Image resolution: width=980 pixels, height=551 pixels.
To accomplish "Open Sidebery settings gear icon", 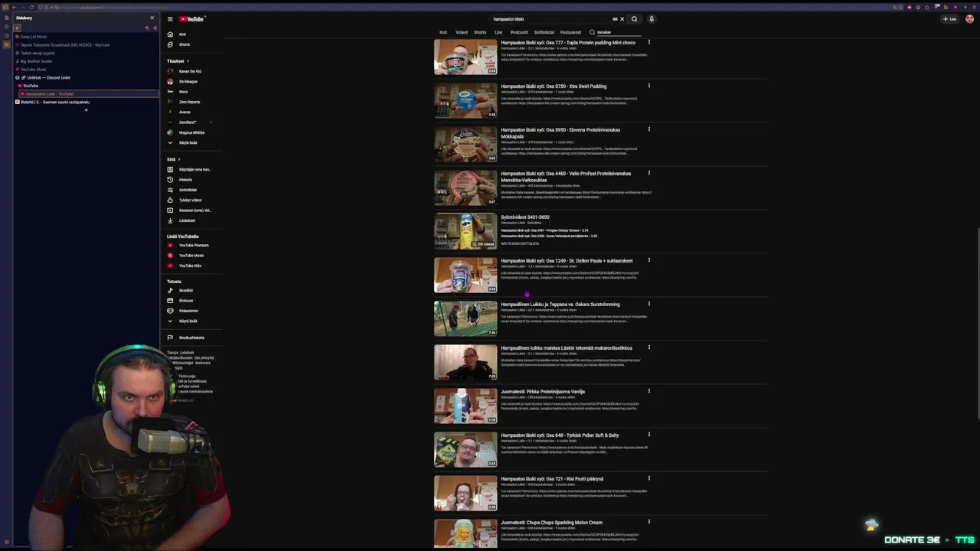I will pos(153,28).
